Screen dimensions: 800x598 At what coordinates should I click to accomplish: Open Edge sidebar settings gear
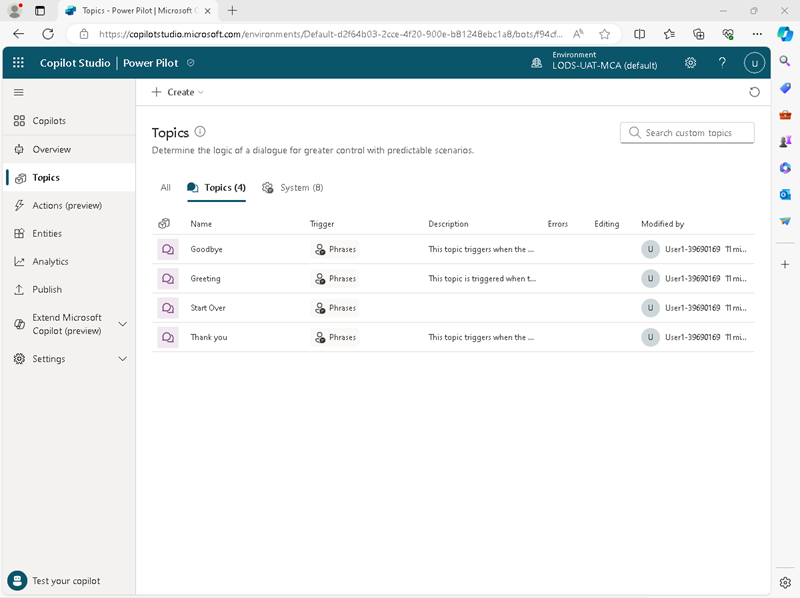tap(785, 582)
